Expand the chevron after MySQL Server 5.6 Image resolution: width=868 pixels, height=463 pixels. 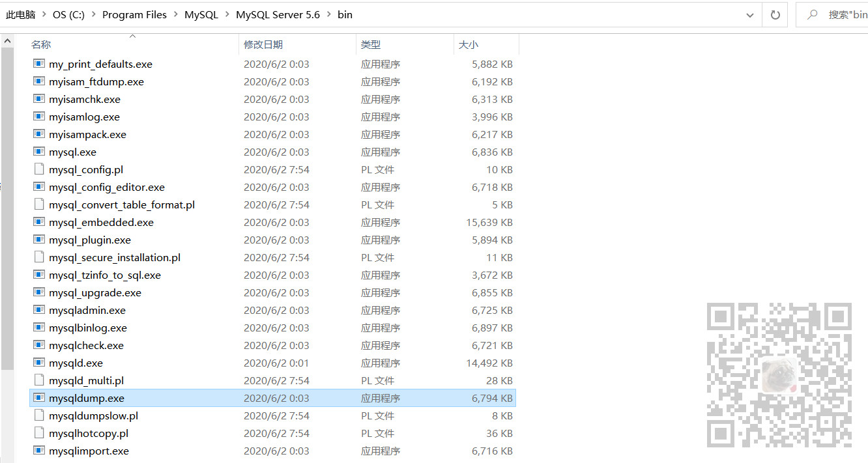point(328,14)
